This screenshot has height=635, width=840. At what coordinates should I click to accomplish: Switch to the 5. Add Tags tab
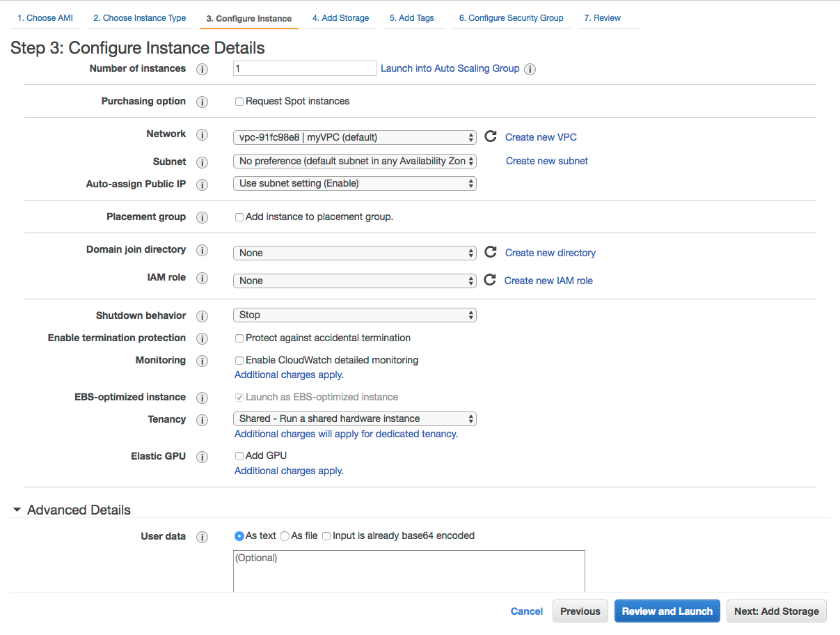pos(412,18)
